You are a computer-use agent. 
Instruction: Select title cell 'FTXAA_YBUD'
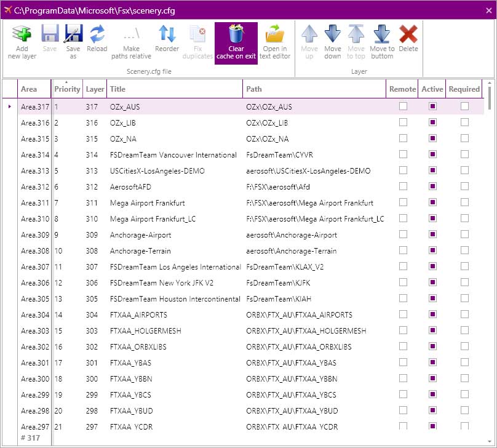click(x=131, y=411)
